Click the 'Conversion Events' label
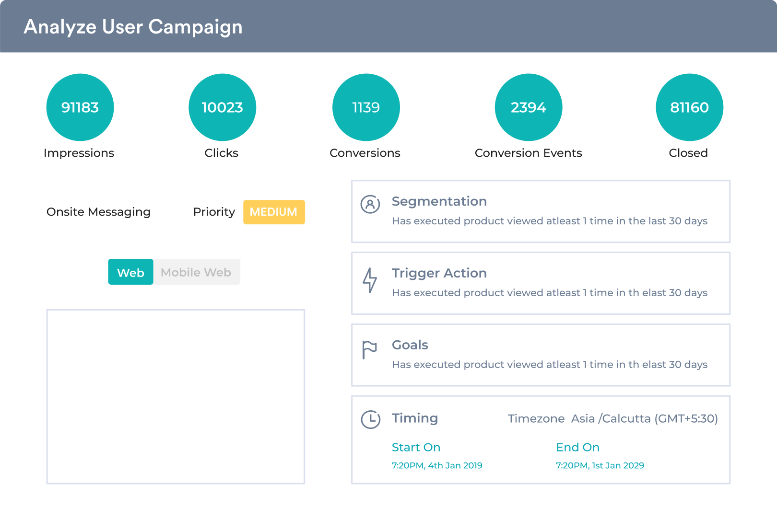Screen dimensions: 777x532 pos(528,153)
